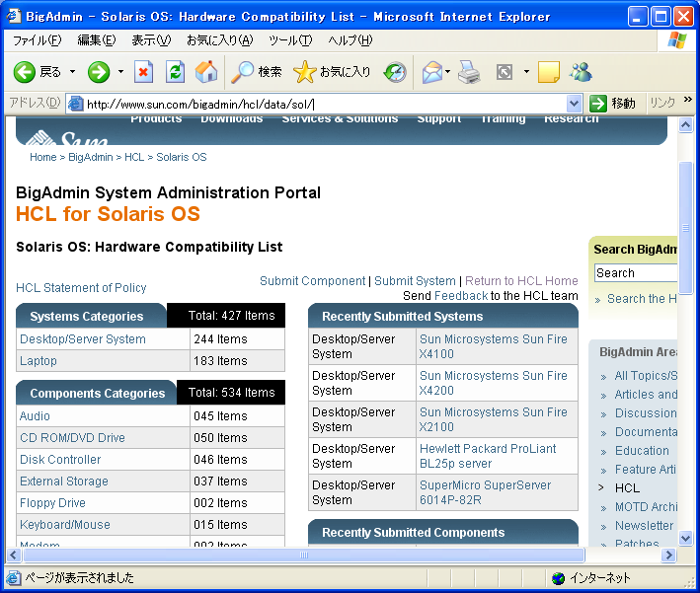Open the History clock icon
This screenshot has height=593, width=700.
coord(395,72)
